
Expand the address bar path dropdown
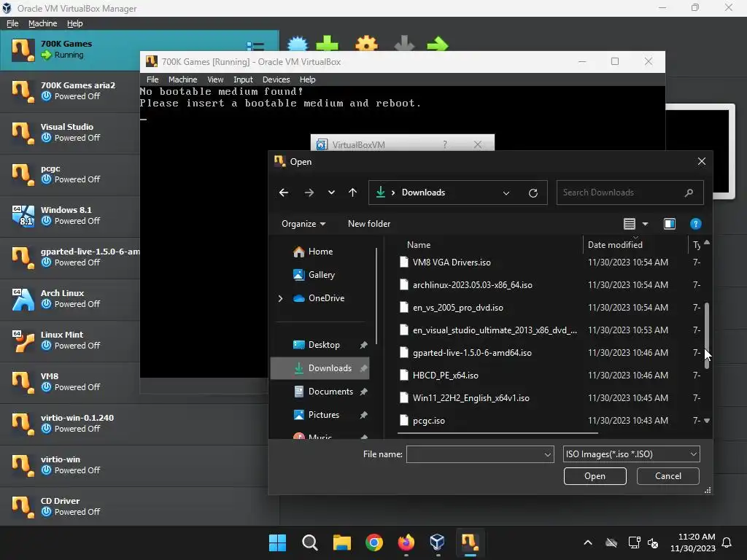pyautogui.click(x=506, y=192)
